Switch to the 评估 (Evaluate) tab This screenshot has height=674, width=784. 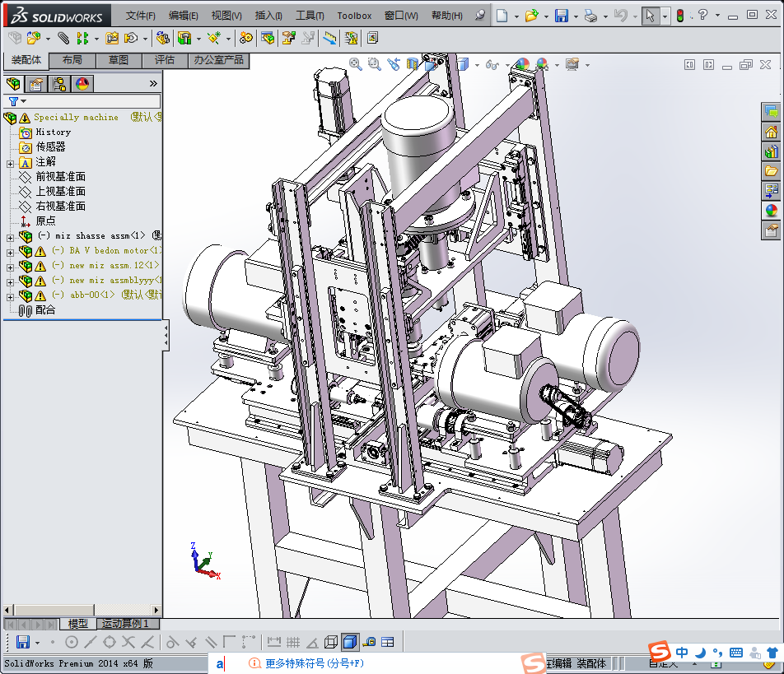[165, 60]
